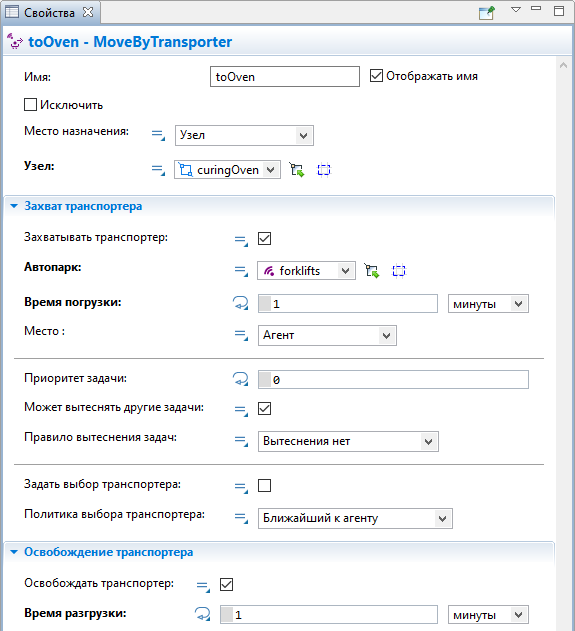Collapse the Захват транспортера section

(14, 206)
